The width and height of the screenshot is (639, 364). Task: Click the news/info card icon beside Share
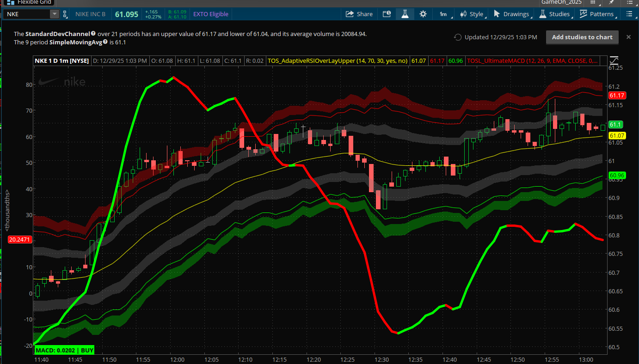pos(387,14)
